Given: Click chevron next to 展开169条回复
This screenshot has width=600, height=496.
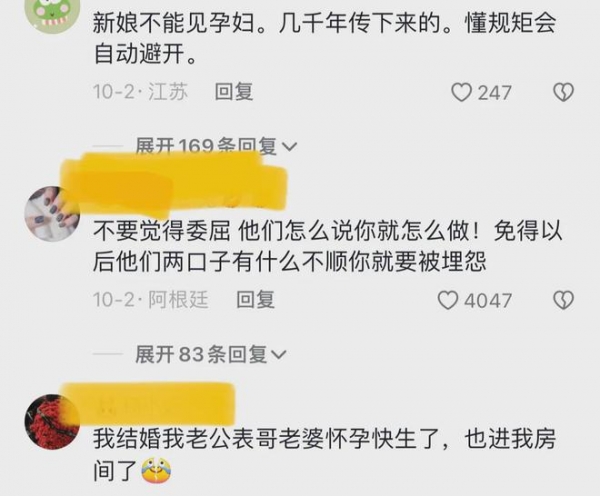Looking at the screenshot, I should click(x=289, y=147).
